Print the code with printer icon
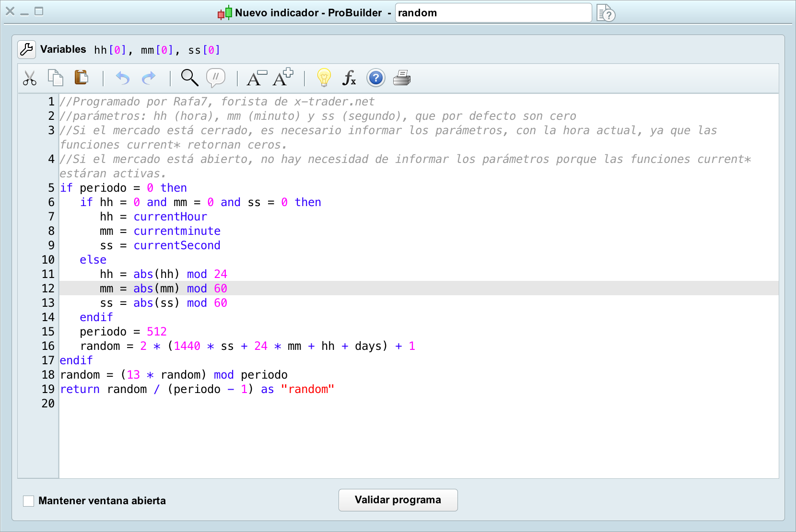796x532 pixels. [402, 78]
